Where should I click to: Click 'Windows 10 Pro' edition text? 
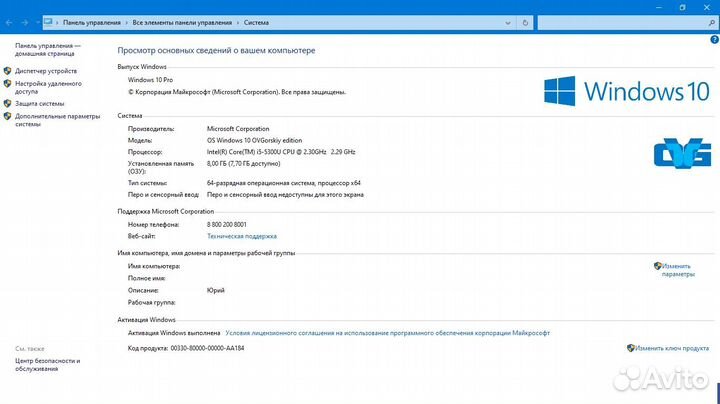click(x=150, y=80)
